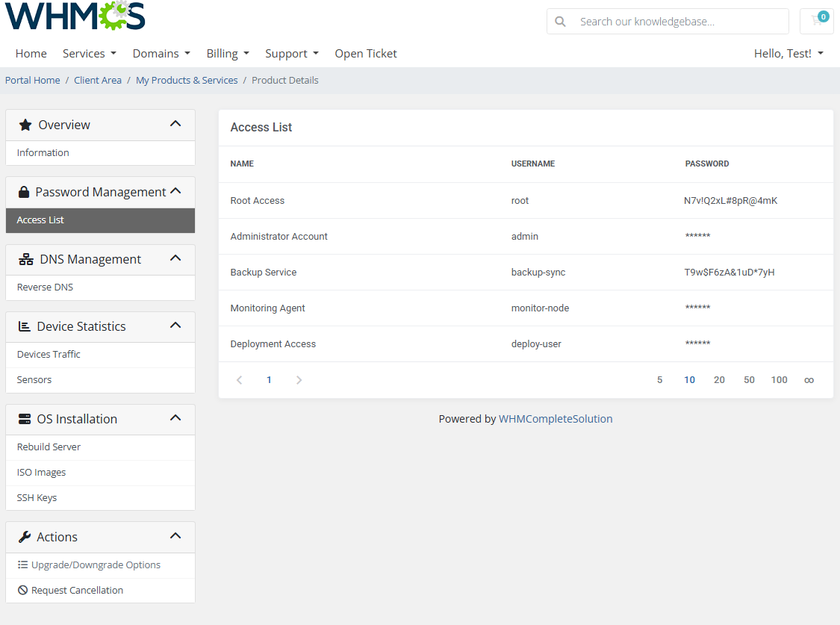Click the DNS Management network icon
The image size is (840, 625).
25,259
